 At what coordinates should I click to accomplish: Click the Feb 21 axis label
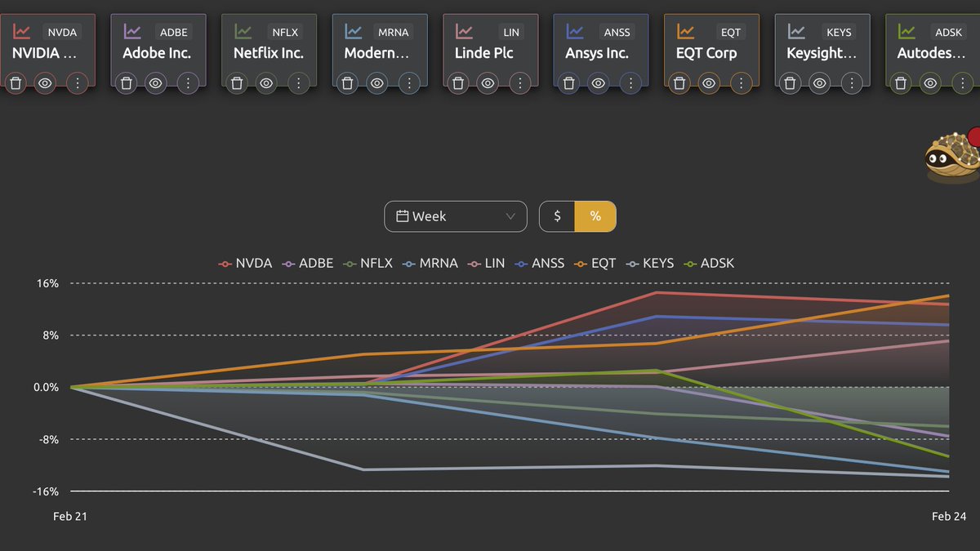[70, 517]
